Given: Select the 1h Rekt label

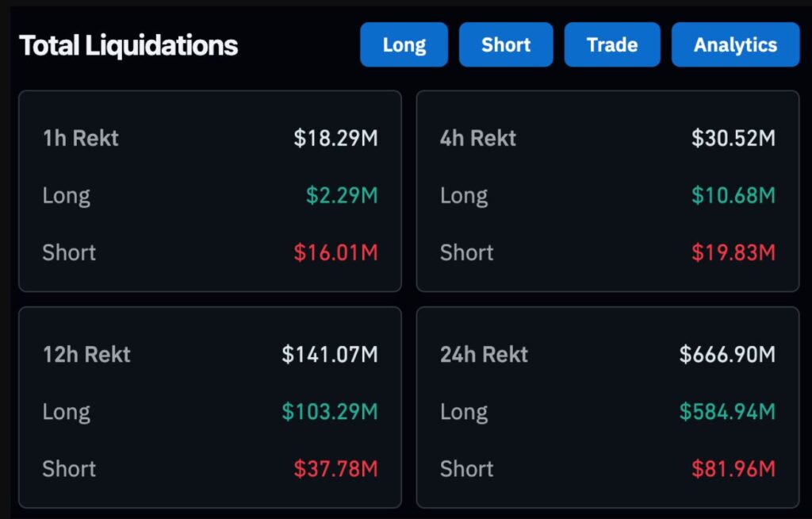Looking at the screenshot, I should click(81, 138).
